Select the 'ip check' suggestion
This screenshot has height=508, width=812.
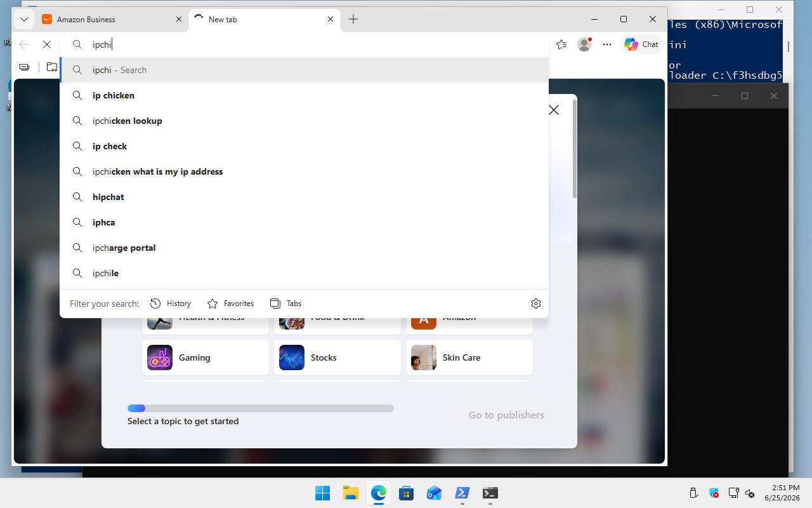pos(304,146)
